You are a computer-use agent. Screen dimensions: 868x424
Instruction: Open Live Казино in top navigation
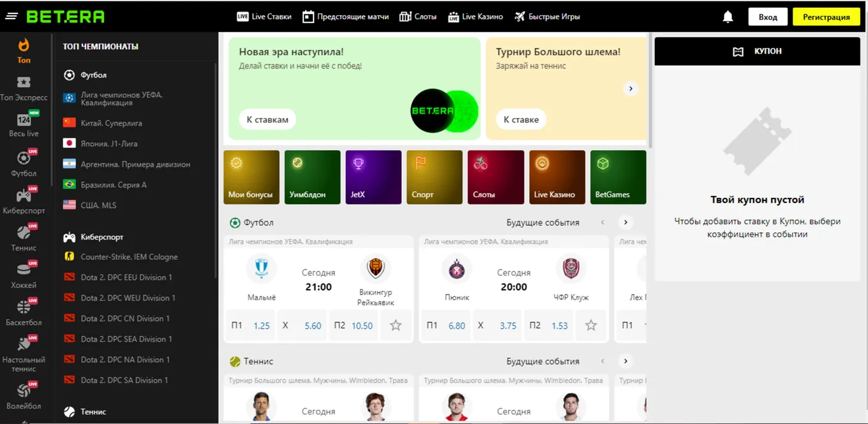475,17
